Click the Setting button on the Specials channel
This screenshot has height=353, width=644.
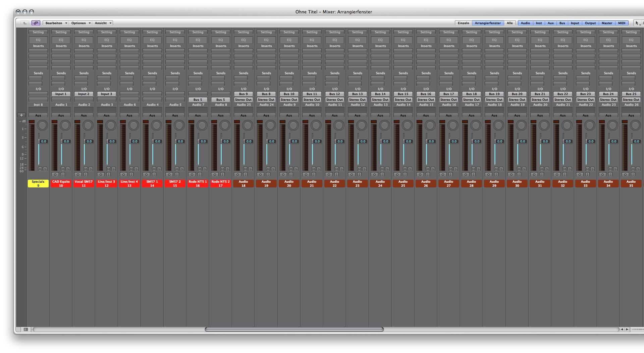tap(38, 32)
